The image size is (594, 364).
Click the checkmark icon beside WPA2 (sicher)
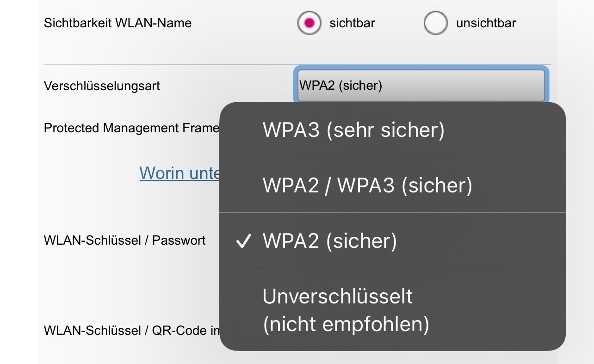pyautogui.click(x=243, y=241)
